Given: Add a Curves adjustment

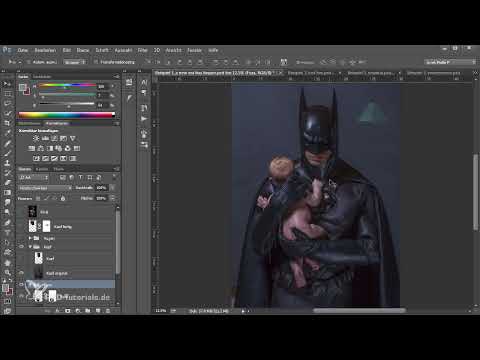Looking at the screenshot, I should pyautogui.click(x=54, y=138).
